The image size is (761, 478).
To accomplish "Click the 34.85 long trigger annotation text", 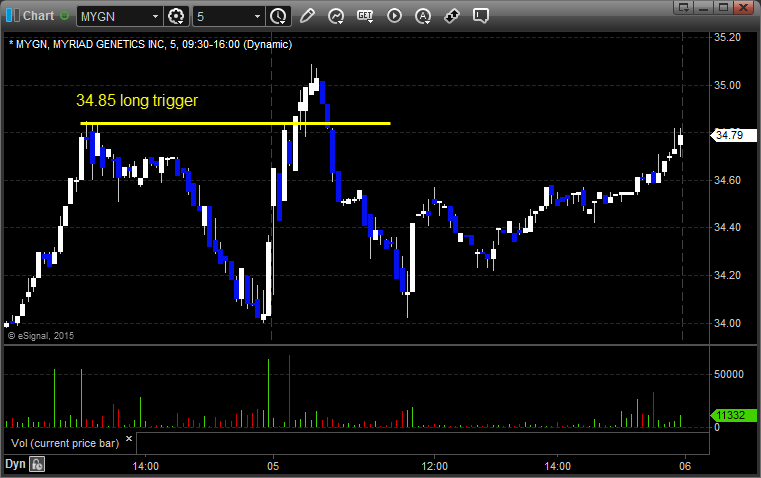I will pos(137,100).
